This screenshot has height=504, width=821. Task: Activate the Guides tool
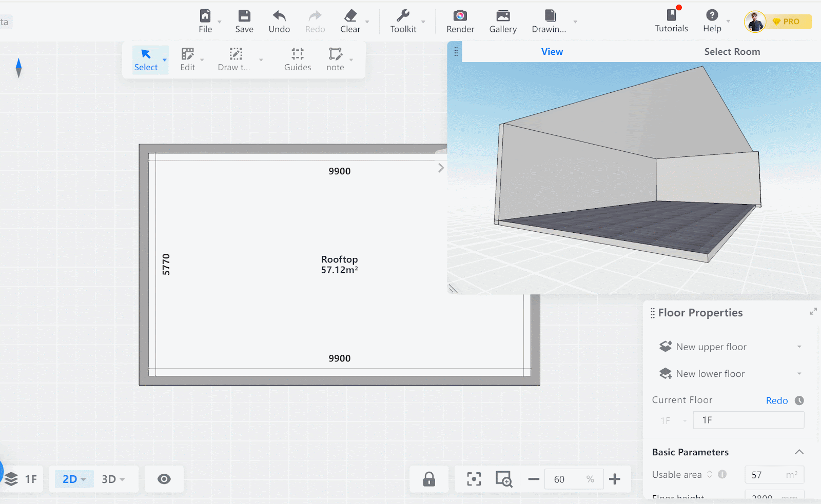tap(298, 59)
